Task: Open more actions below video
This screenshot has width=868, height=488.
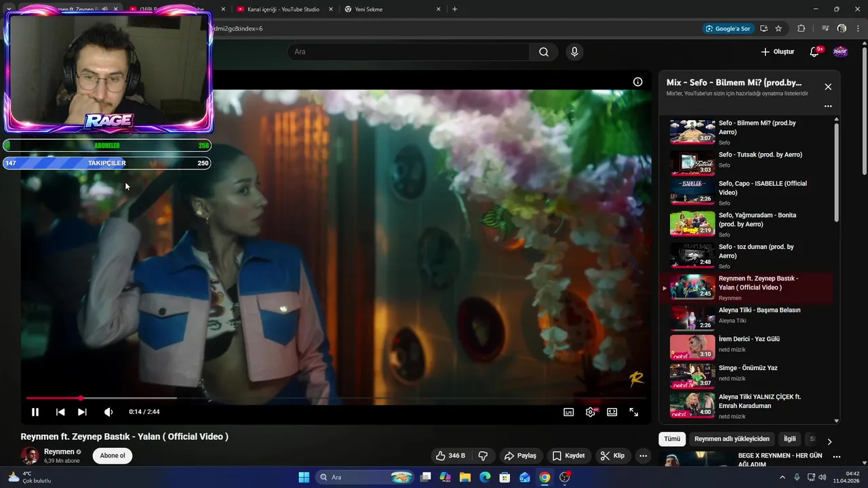Action: [643, 456]
